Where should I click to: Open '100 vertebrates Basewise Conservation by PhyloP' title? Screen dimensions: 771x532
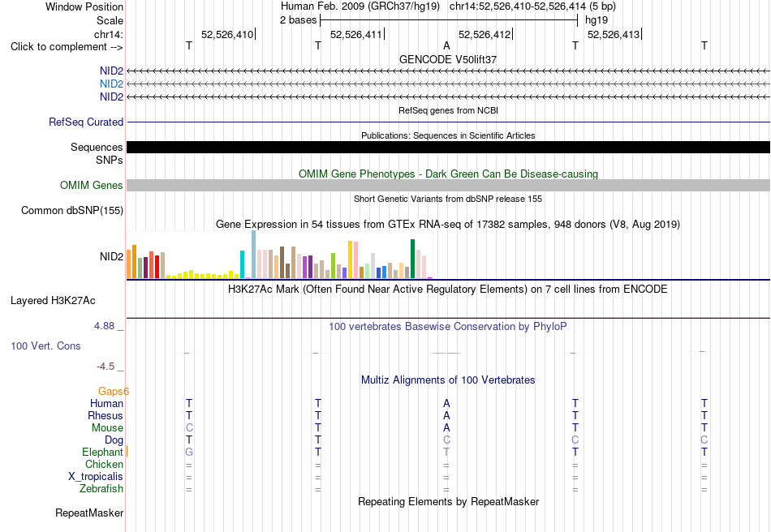(x=448, y=327)
